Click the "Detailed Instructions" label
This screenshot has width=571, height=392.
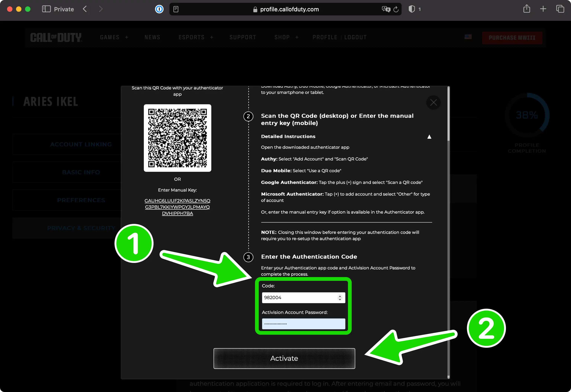click(x=288, y=136)
